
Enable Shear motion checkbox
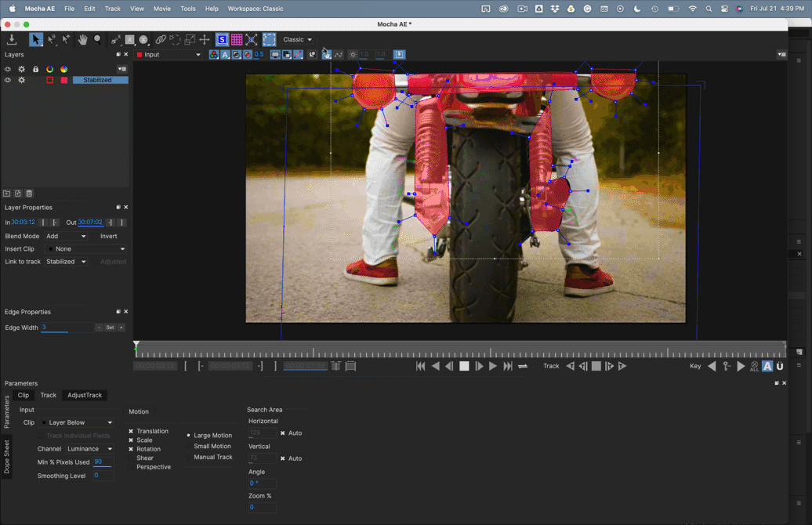[131, 458]
